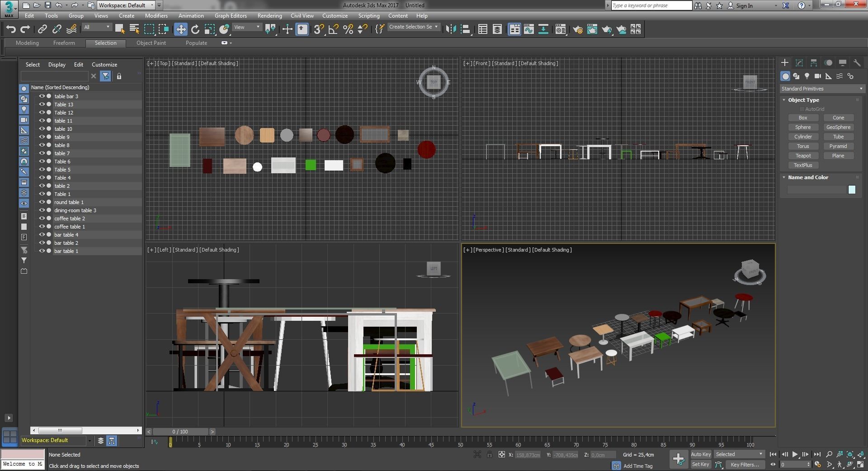This screenshot has width=868, height=471.
Task: Collapse the Name and Color rollout
Action: click(x=784, y=177)
